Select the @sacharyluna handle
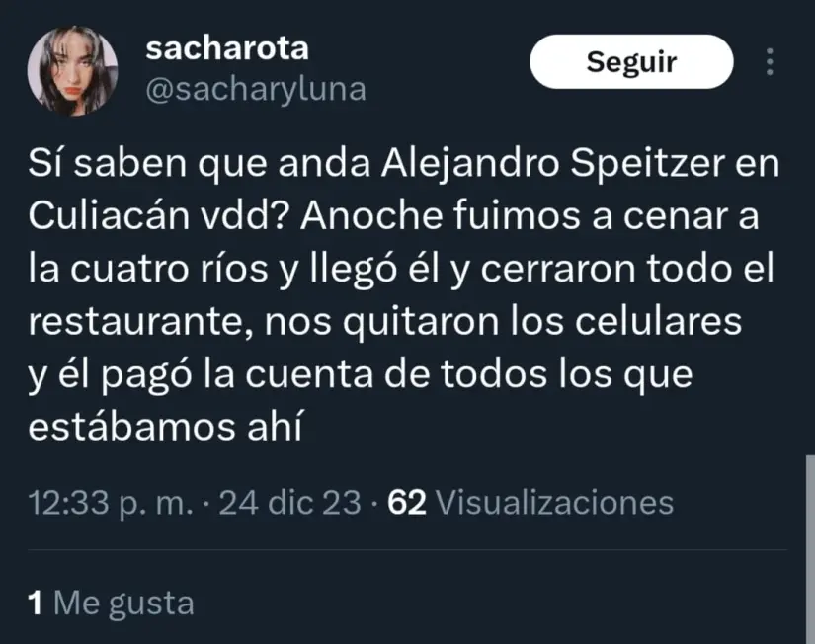The height and width of the screenshot is (644, 815). 256,90
